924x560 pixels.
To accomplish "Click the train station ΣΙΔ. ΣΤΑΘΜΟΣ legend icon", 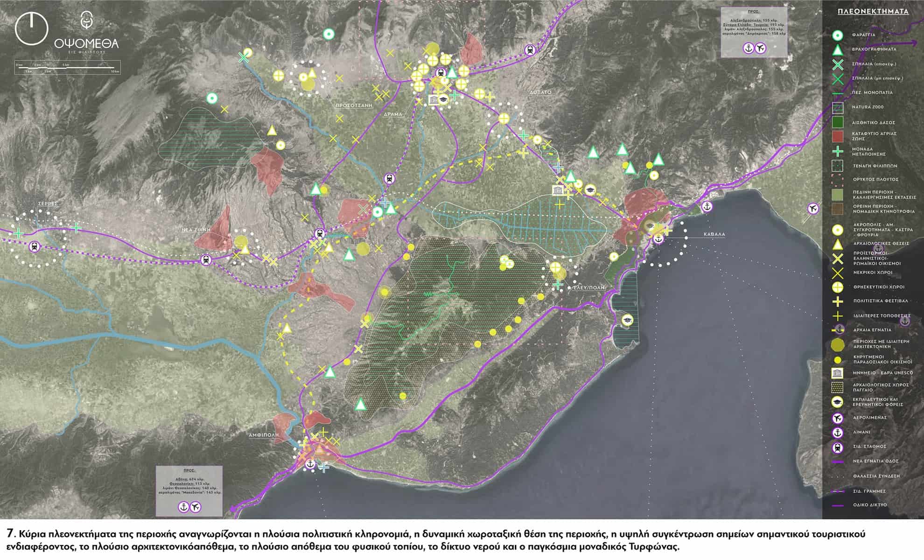I will click(x=838, y=447).
